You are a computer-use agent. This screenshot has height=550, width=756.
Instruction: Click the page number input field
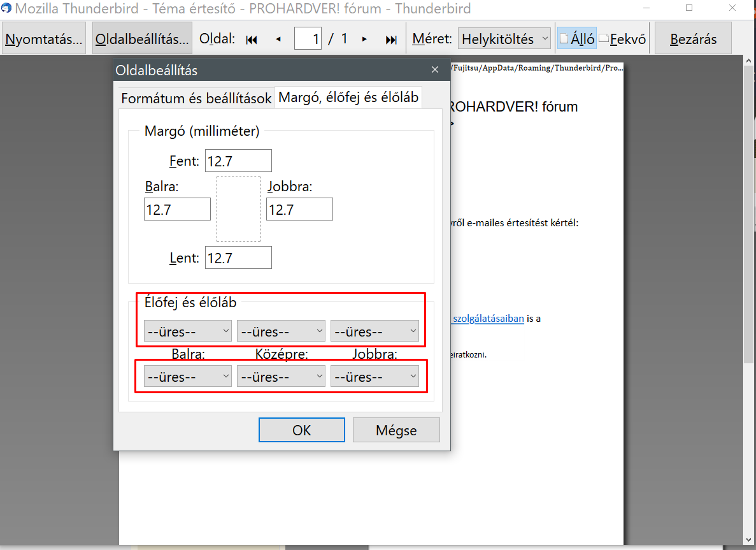308,39
